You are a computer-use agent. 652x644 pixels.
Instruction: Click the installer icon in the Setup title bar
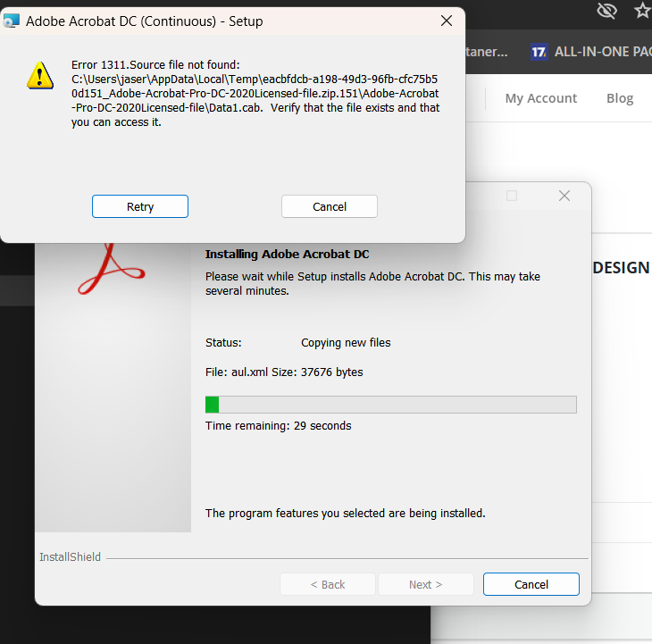point(12,21)
